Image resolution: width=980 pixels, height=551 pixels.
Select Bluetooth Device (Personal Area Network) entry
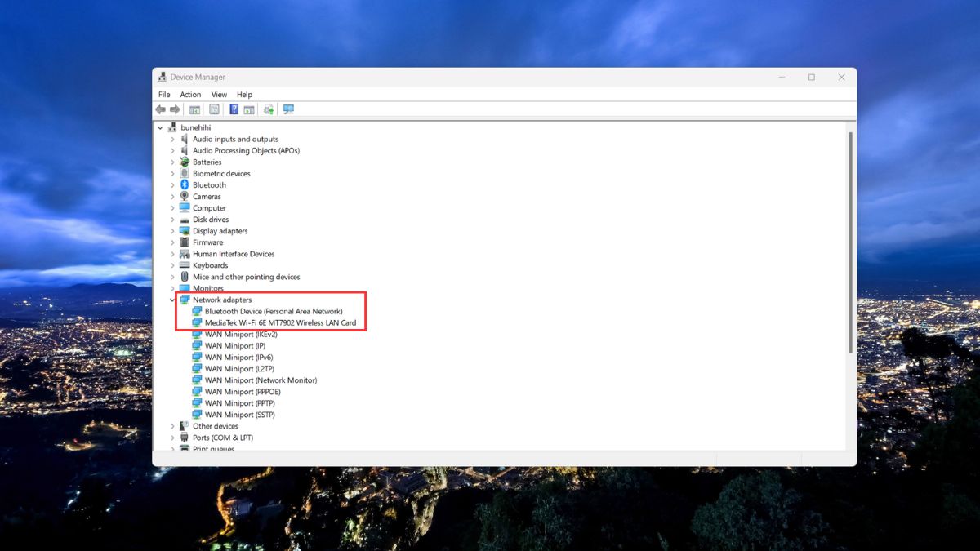[274, 311]
